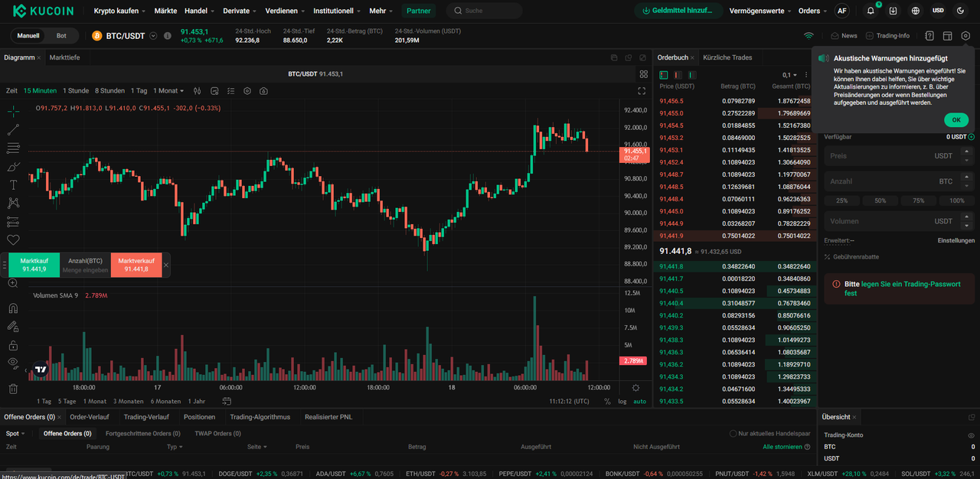Toggle dark mode moon icon
980x479 pixels.
pyautogui.click(x=961, y=11)
